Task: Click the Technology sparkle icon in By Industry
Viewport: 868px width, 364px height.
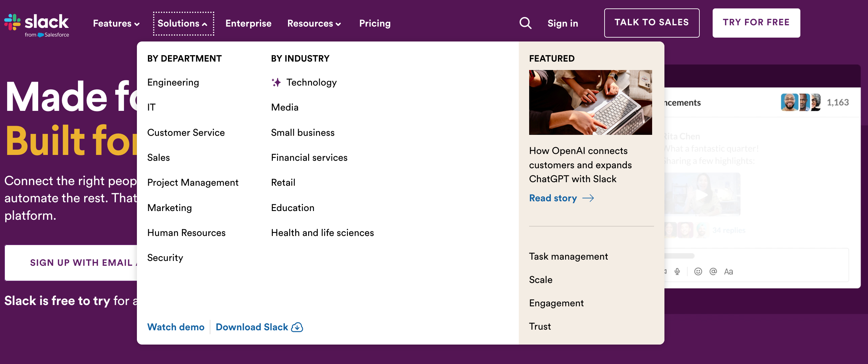Action: (275, 82)
